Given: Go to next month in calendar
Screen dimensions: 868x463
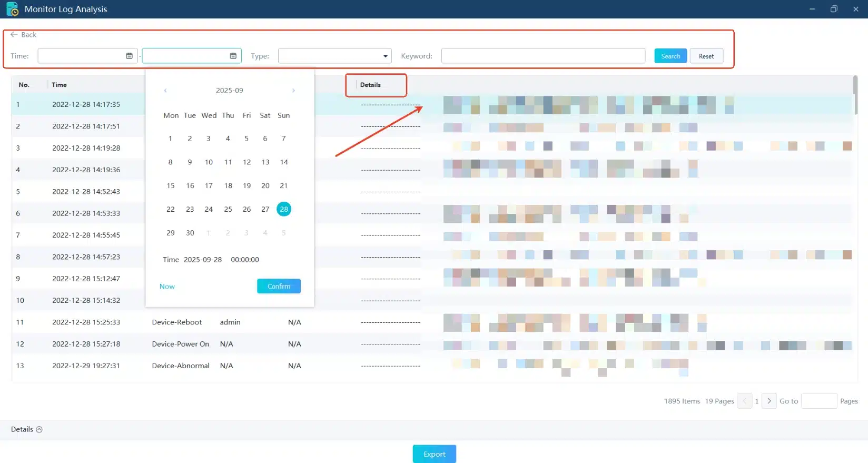Looking at the screenshot, I should 293,91.
